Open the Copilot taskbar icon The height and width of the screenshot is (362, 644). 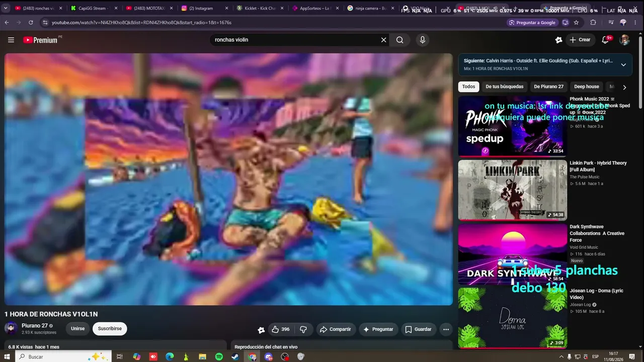137,356
